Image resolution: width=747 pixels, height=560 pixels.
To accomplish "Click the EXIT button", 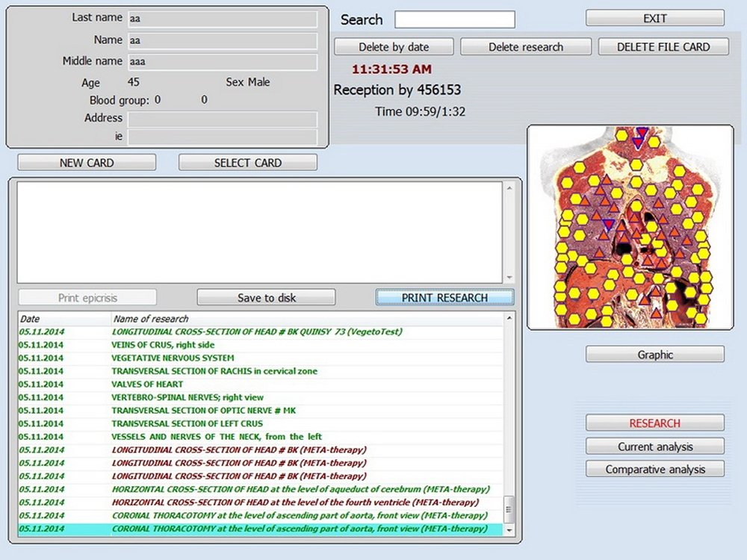I will pos(654,18).
